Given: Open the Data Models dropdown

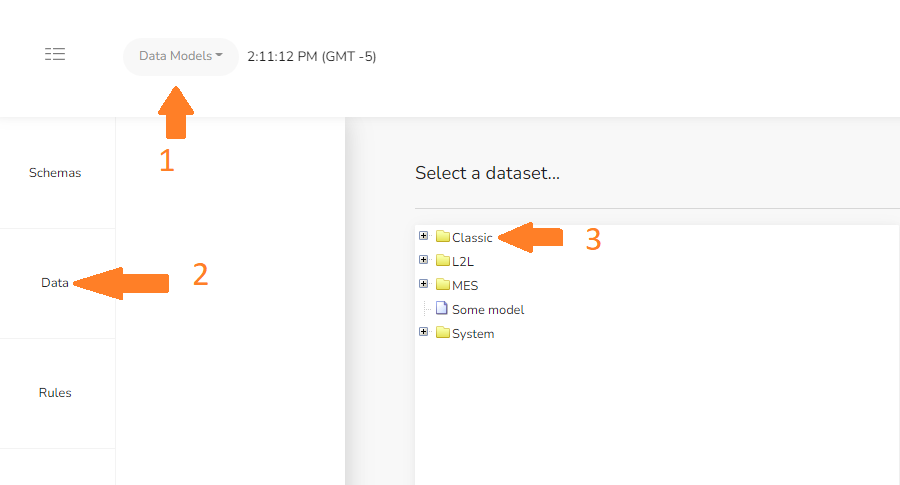Looking at the screenshot, I should 181,56.
